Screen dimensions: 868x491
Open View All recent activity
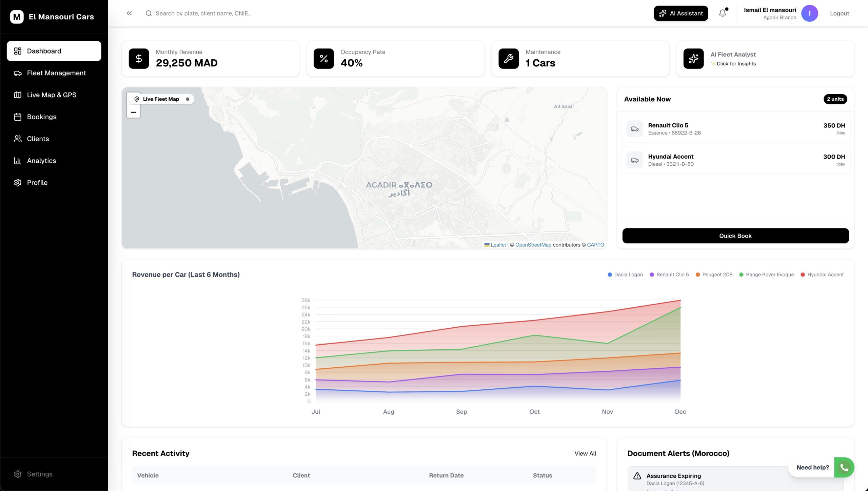[x=585, y=453]
